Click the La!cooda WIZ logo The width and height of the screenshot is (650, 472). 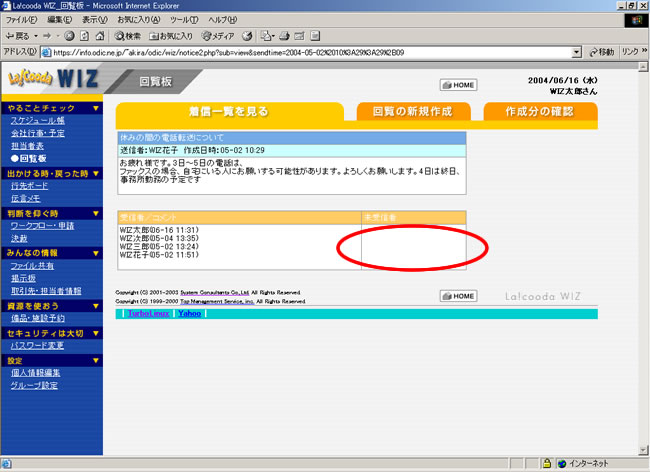[51, 77]
